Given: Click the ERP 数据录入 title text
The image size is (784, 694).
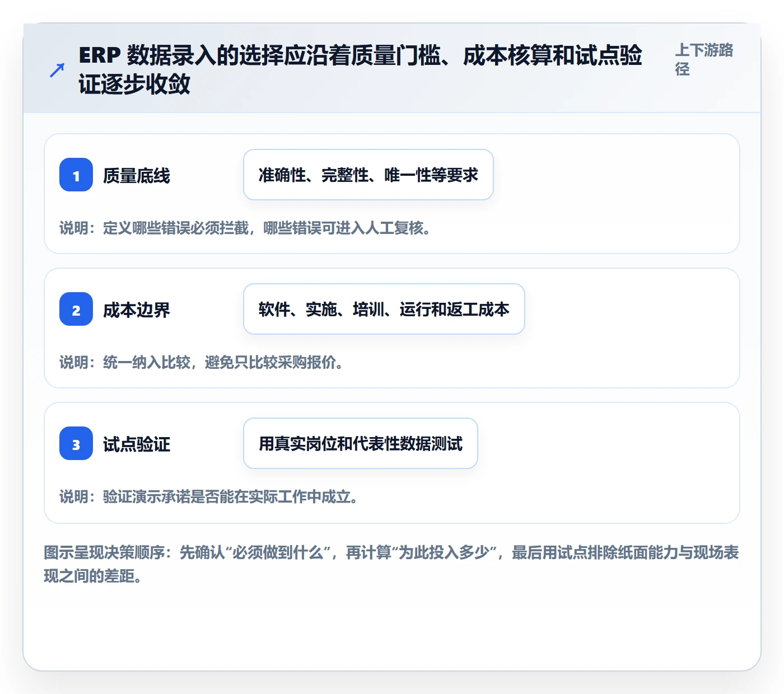Looking at the screenshot, I should (360, 69).
